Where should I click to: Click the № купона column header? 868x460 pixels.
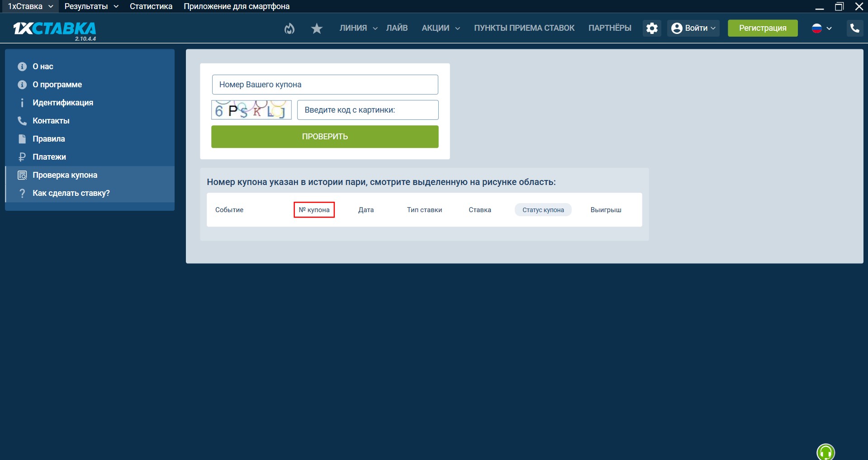314,210
